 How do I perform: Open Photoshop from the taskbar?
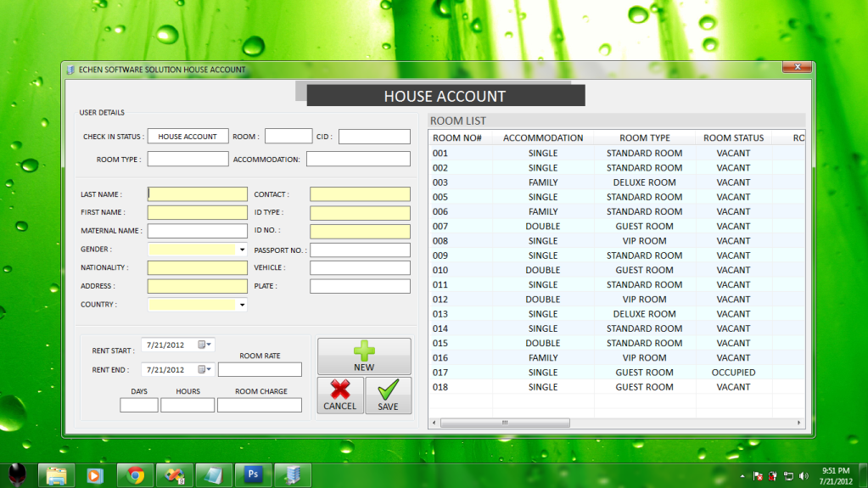pos(252,474)
